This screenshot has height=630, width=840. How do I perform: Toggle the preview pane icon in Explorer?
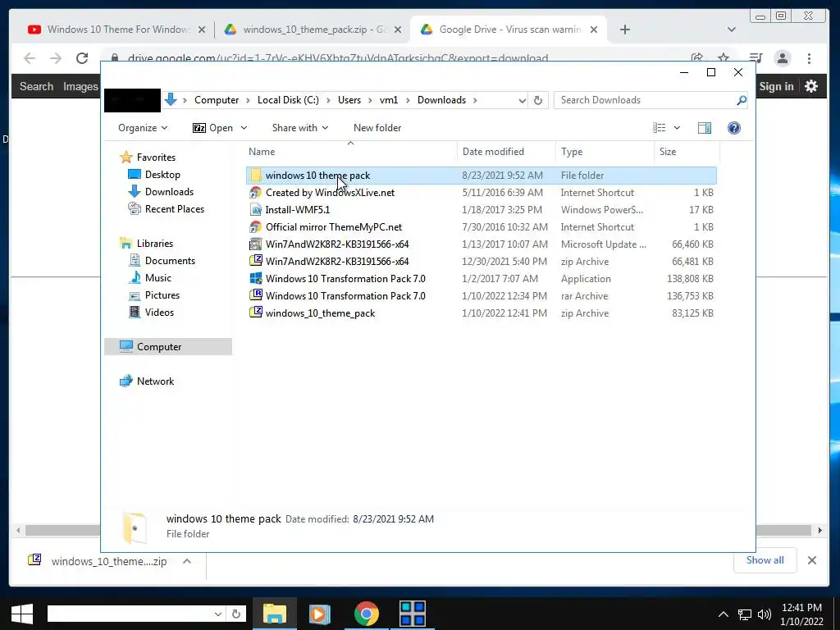(705, 128)
